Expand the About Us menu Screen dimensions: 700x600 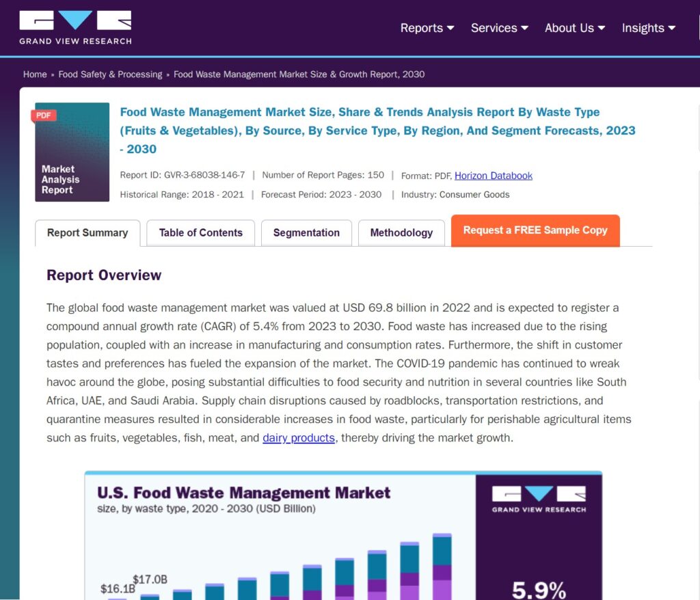pos(574,28)
